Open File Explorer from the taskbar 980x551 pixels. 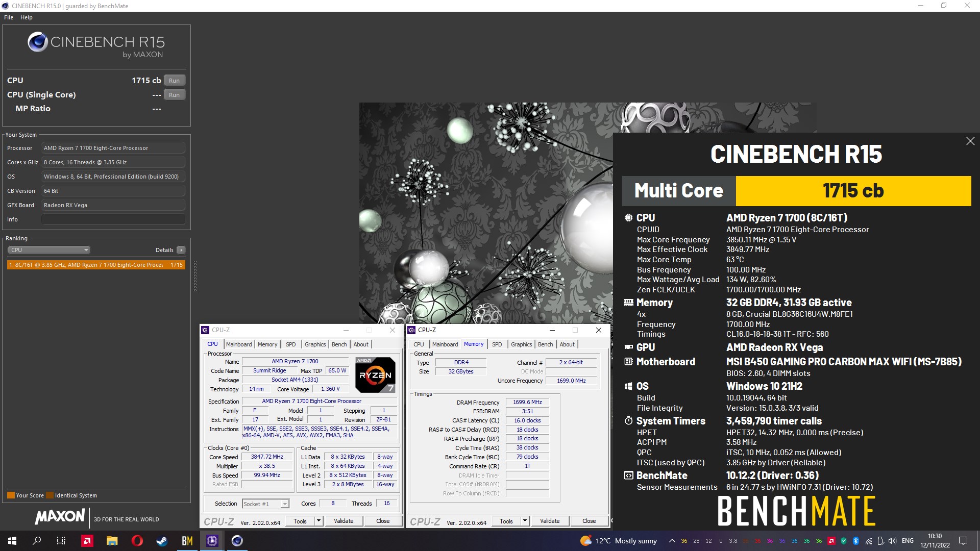[112, 541]
